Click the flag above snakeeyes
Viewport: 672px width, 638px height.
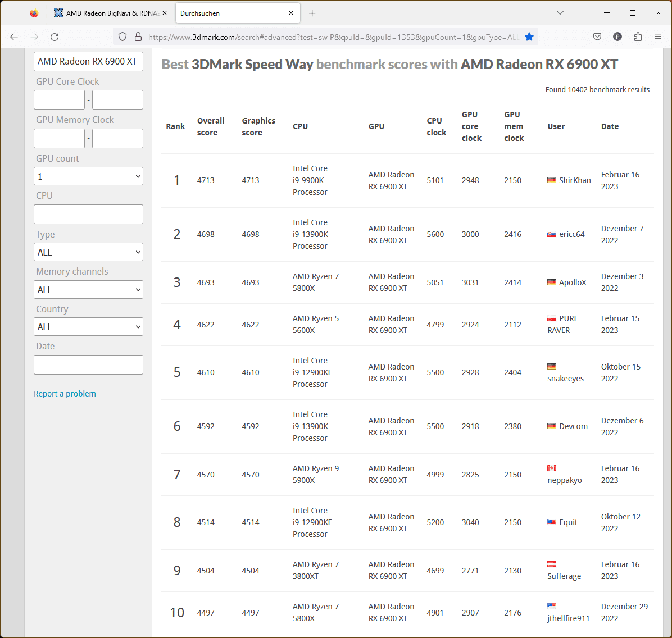(552, 366)
